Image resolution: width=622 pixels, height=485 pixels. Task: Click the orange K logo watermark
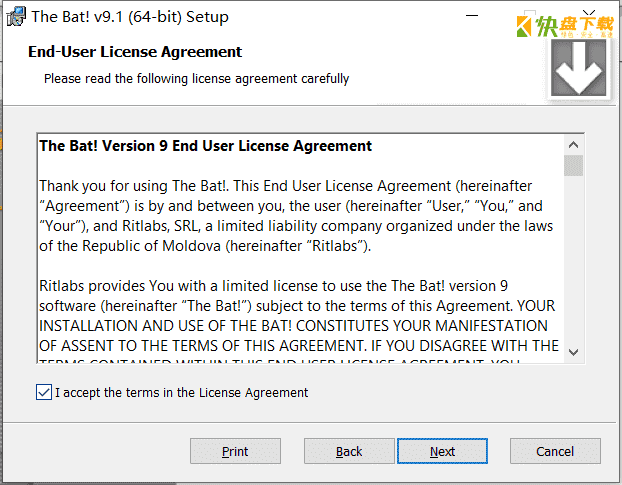click(524, 27)
